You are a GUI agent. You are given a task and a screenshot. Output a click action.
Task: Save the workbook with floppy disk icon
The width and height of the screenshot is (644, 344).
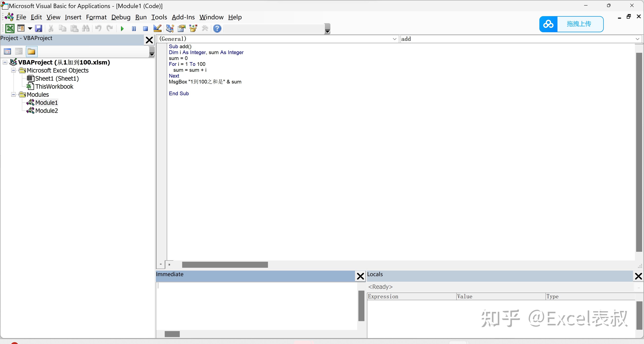(x=39, y=29)
